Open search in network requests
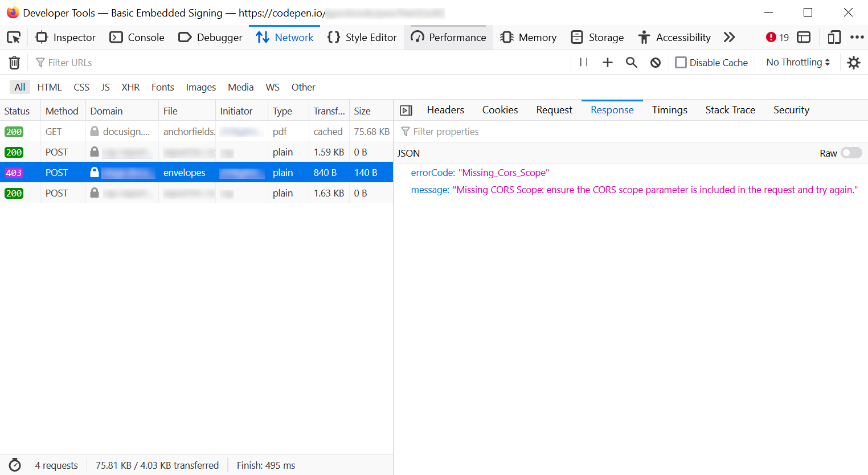The height and width of the screenshot is (475, 868). coord(631,62)
